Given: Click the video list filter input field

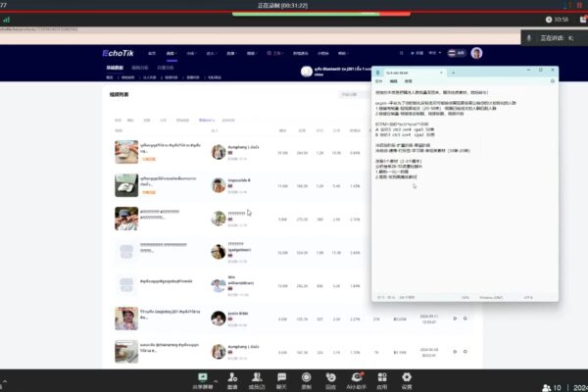Looking at the screenshot, I should pyautogui.click(x=355, y=94).
